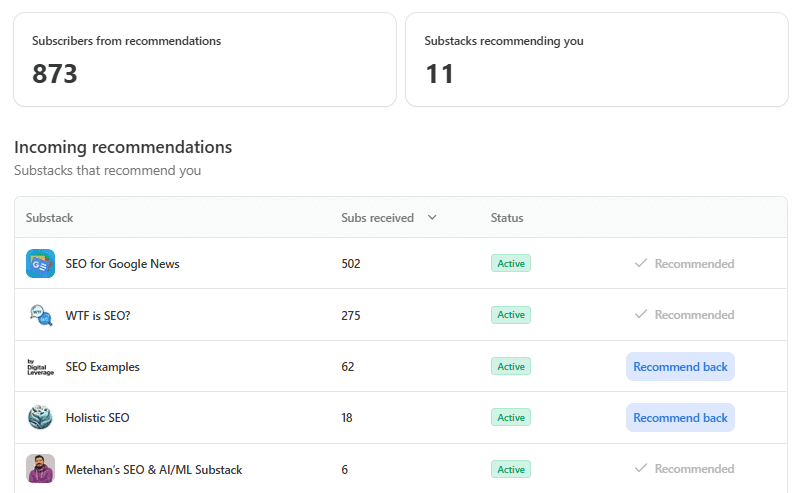Click Metehan's profile avatar
792x493 pixels.
pos(40,469)
